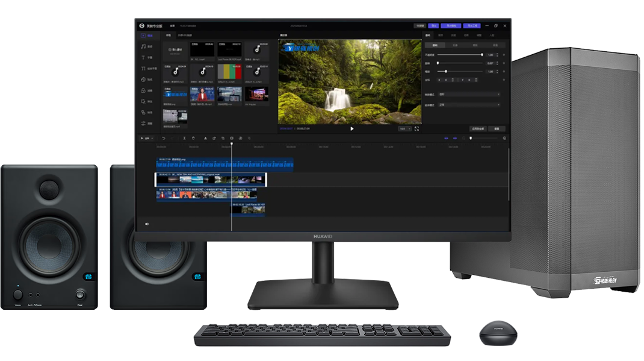Toggle the opacity keyframe diamond
The width and height of the screenshot is (644, 361).
click(503, 54)
